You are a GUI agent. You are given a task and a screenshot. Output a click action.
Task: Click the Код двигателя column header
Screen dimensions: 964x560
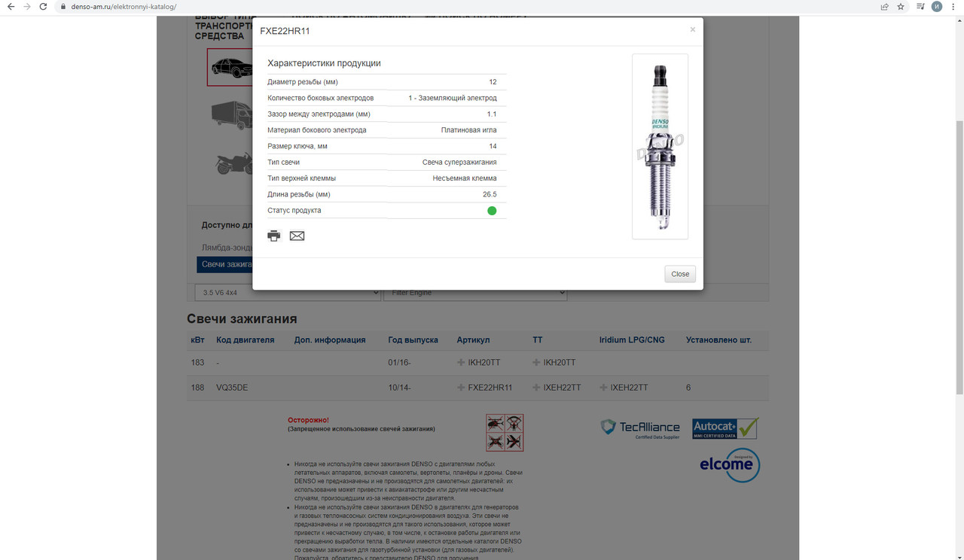245,340
